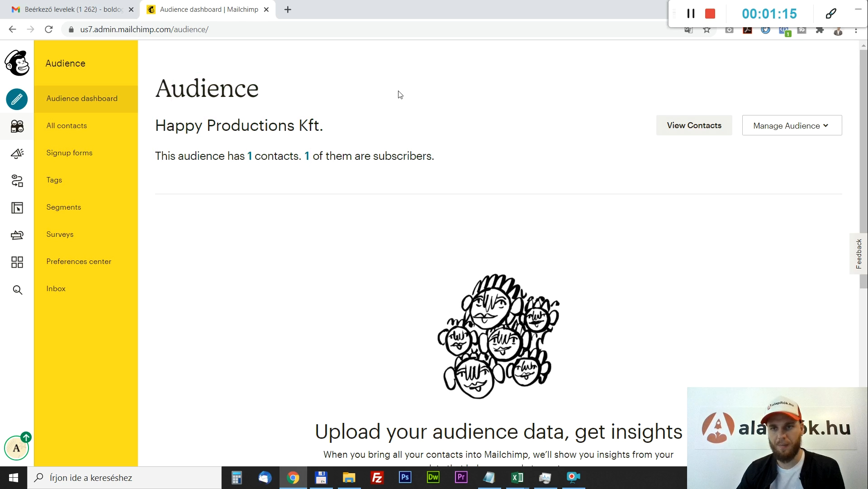868x489 pixels.
Task: Open the account avatar with upgrade badge
Action: tap(17, 448)
